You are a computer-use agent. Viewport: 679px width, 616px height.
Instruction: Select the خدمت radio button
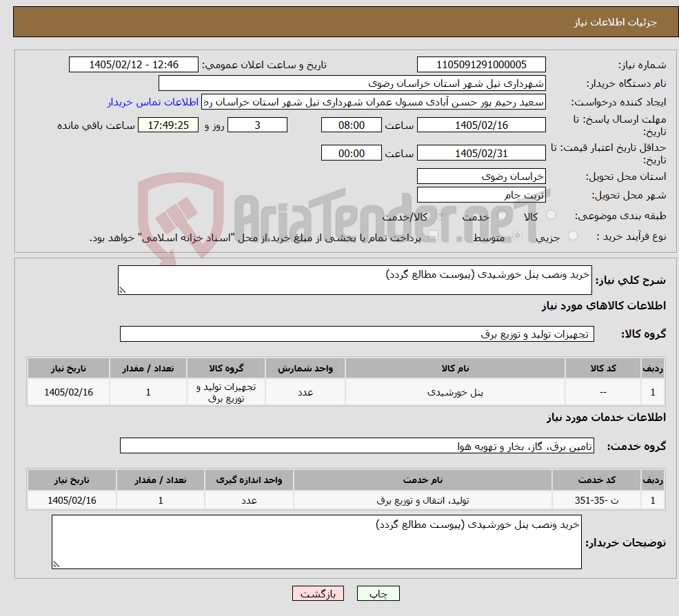tap(503, 215)
